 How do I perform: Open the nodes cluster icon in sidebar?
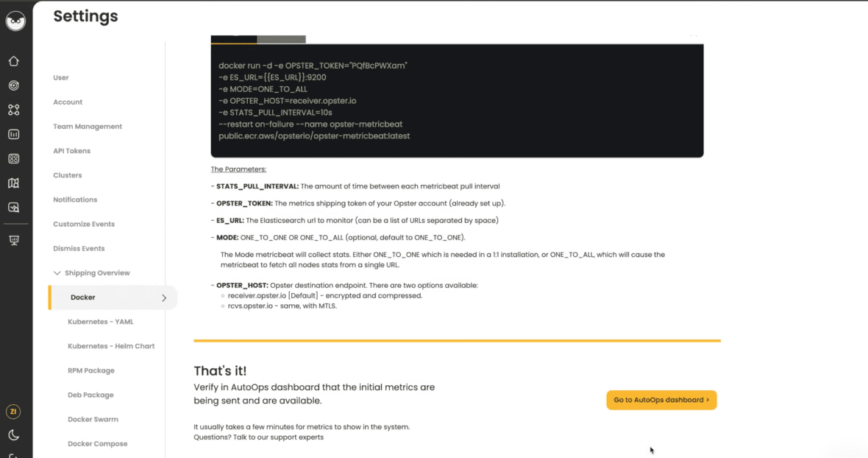pos(14,110)
